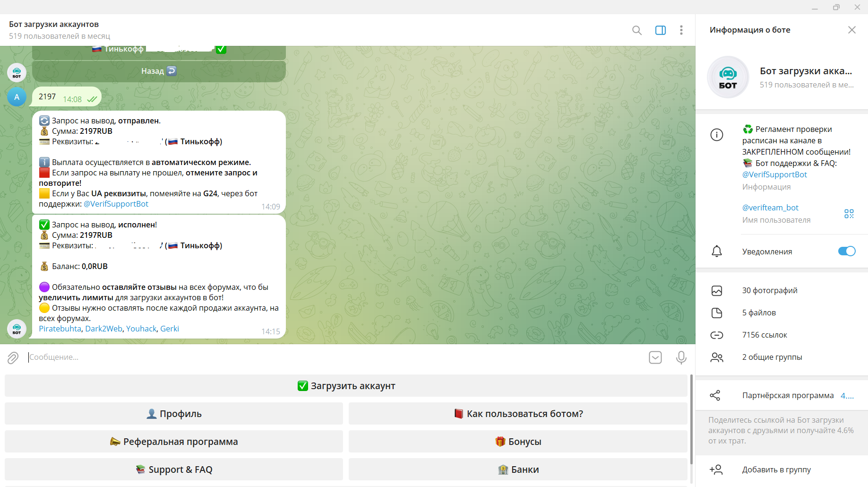Open the three-dot chat options menu

(681, 30)
